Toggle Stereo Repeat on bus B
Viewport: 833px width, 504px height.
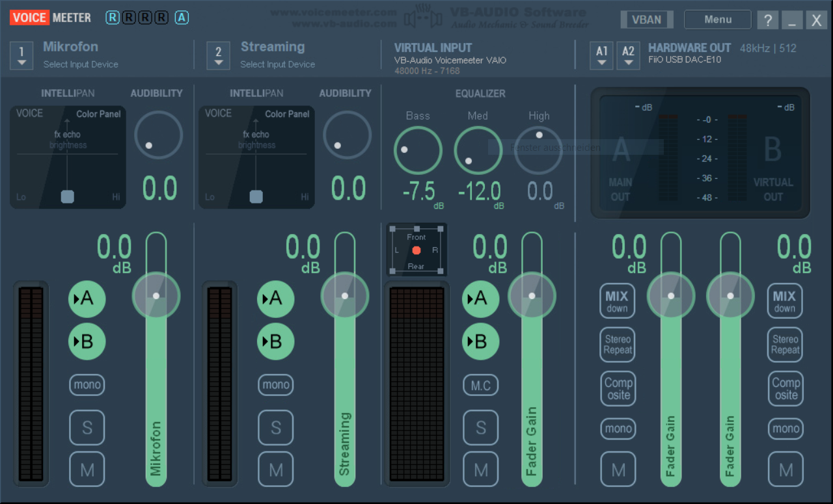(x=785, y=345)
